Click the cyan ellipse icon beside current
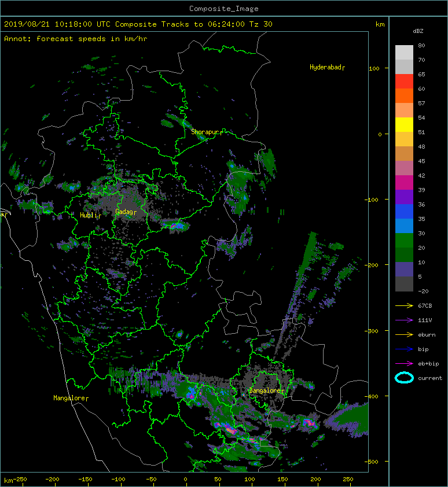 [x=404, y=378]
